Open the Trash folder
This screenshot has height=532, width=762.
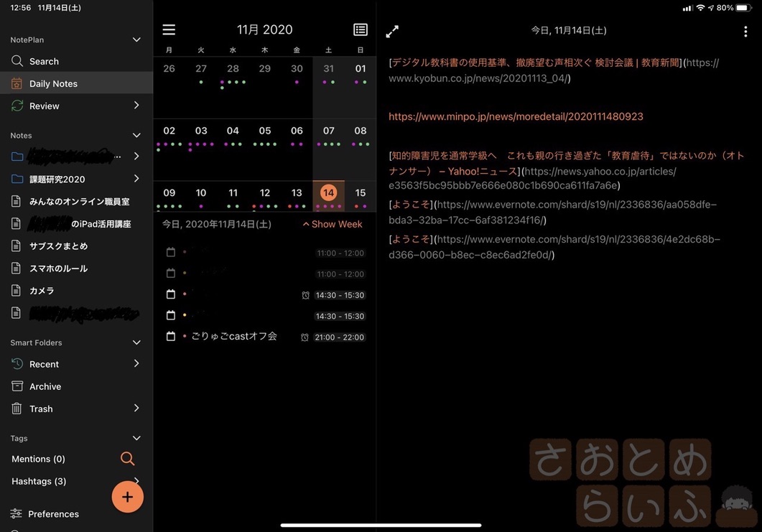pos(76,409)
